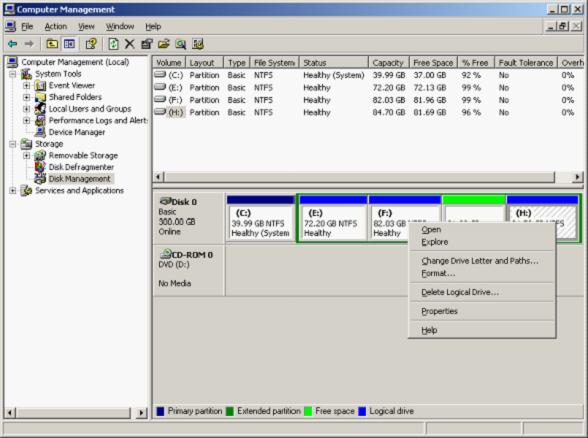Click the Up one level folder icon

tap(52, 44)
